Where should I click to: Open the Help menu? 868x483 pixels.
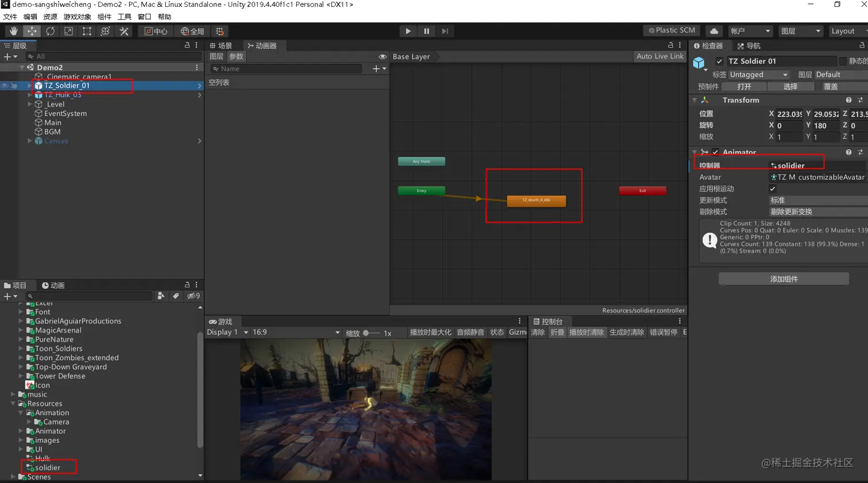pyautogui.click(x=164, y=17)
